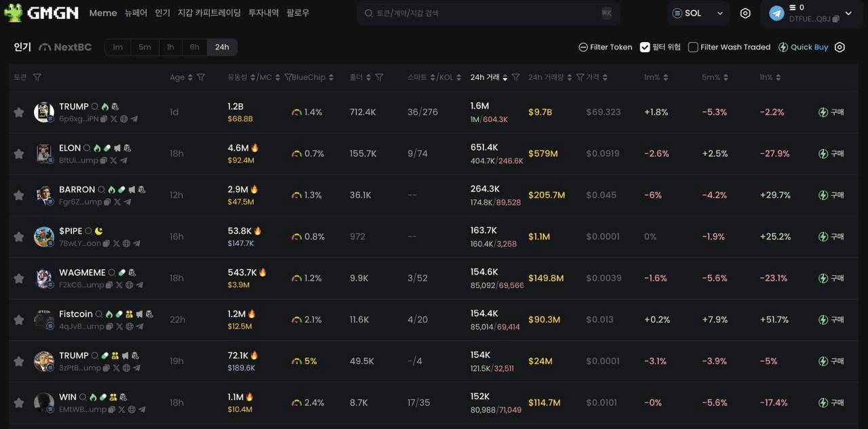Go to the 뉴페어 page

point(136,13)
